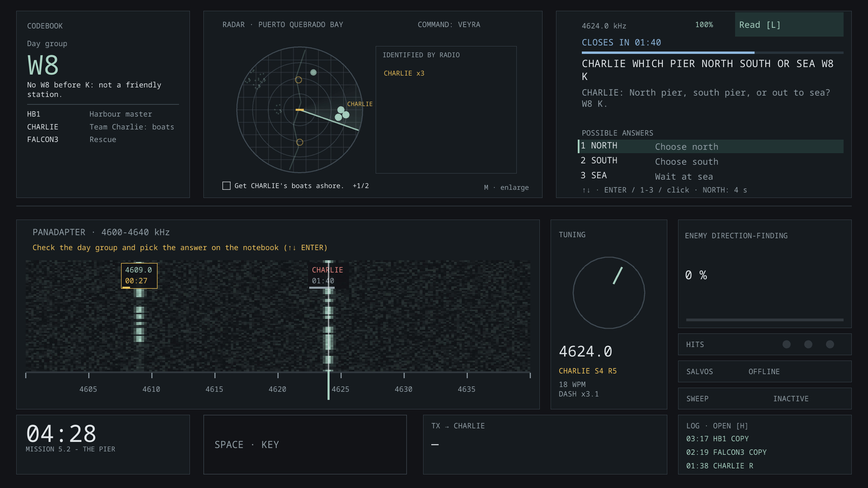Click the 4624.0 tuning frequency readout
Screen dimensions: 868x488
click(x=586, y=351)
